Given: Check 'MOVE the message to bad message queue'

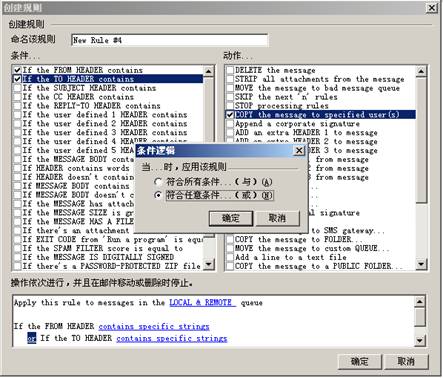Looking at the screenshot, I should [x=230, y=88].
